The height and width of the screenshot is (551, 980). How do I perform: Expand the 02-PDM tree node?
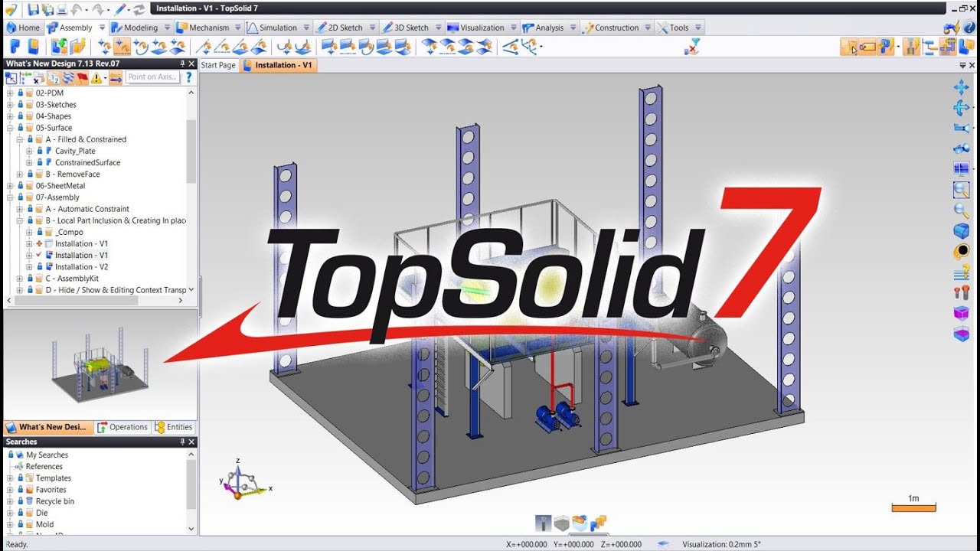point(10,93)
